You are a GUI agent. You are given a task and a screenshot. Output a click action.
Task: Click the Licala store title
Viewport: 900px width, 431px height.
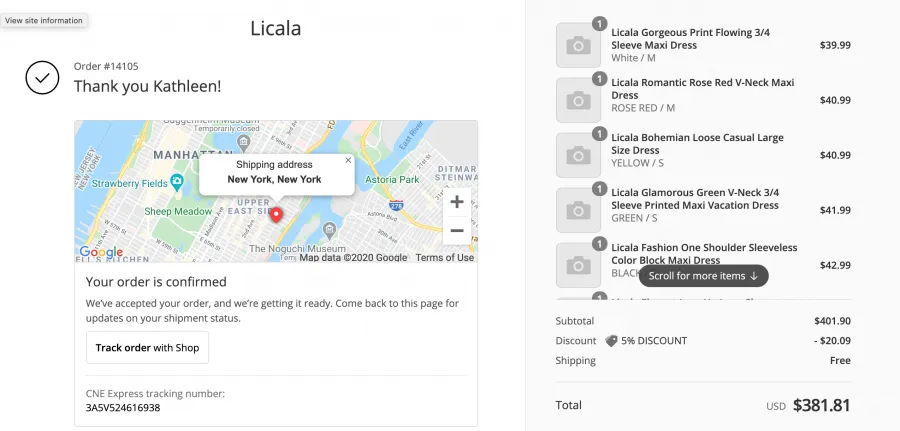(276, 28)
